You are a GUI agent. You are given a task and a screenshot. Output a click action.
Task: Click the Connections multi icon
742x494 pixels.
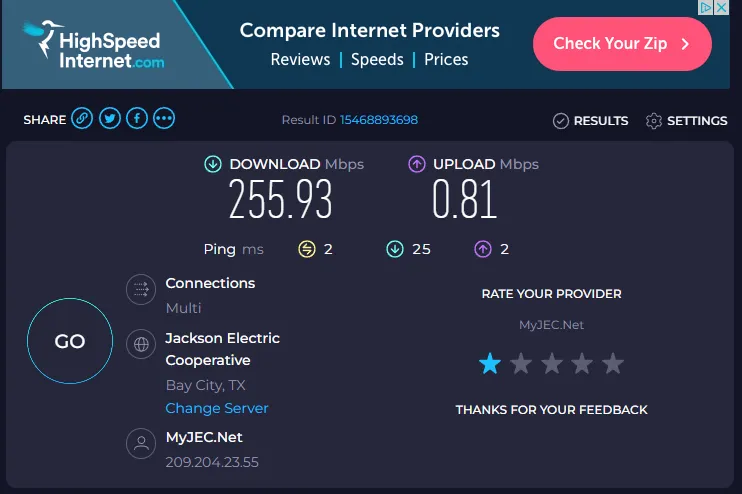point(141,290)
